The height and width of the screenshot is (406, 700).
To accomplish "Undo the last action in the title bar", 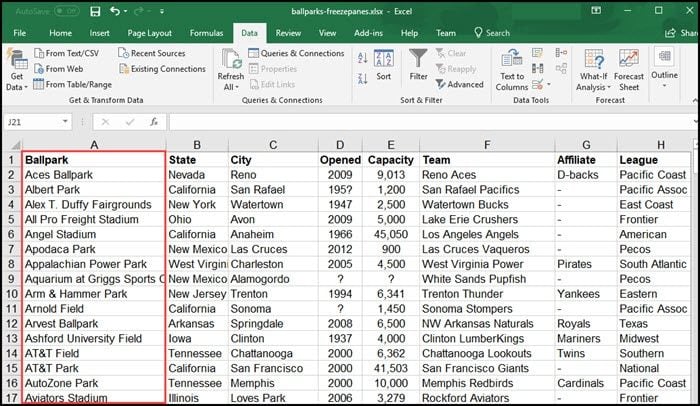I will pyautogui.click(x=115, y=11).
